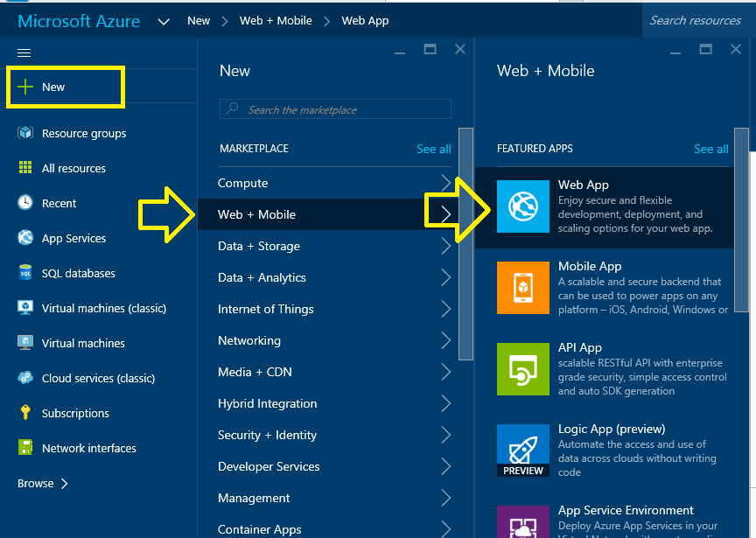The image size is (756, 538).
Task: Click Web + Mobile in the breadcrumb
Action: (276, 21)
